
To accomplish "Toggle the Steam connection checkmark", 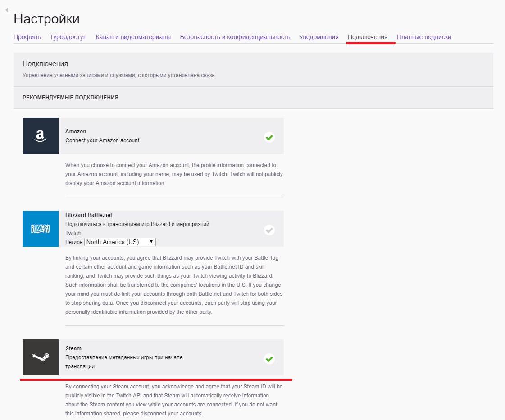I will coord(269,359).
